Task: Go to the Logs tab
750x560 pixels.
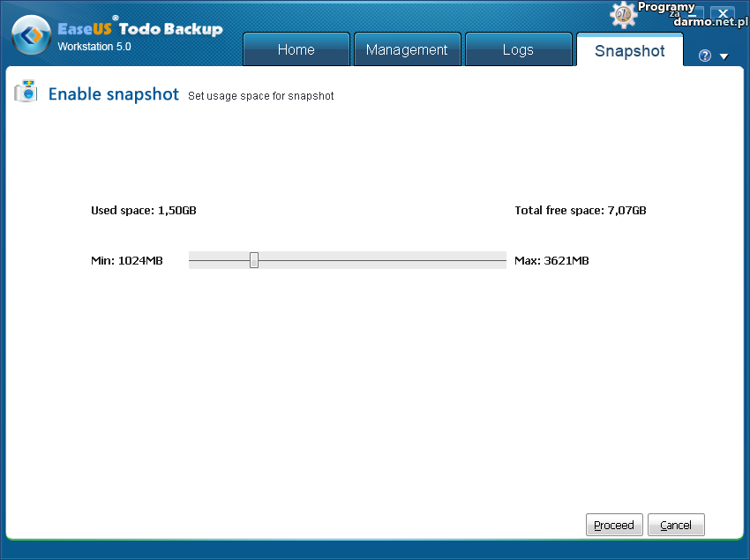Action: (x=517, y=49)
